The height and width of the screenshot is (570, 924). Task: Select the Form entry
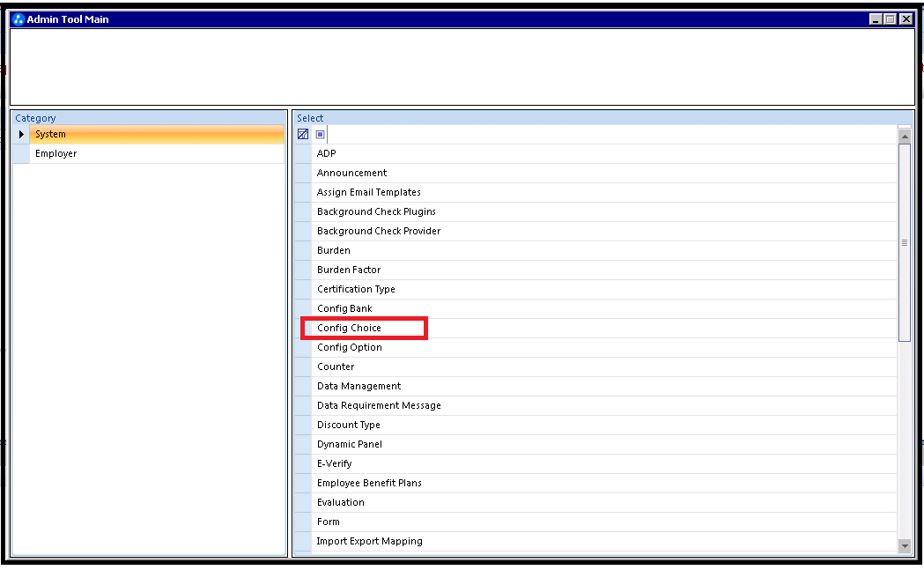(x=604, y=522)
